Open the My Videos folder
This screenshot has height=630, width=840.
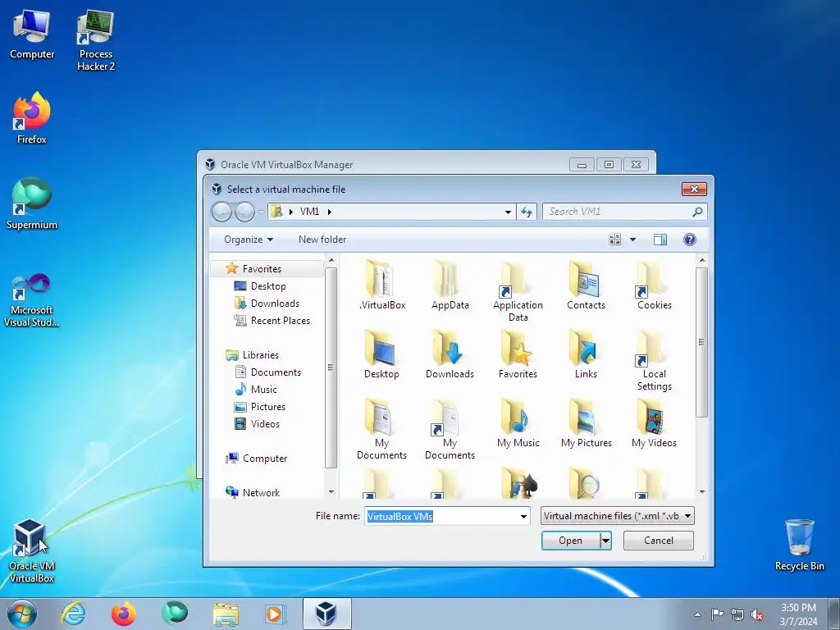pyautogui.click(x=654, y=424)
